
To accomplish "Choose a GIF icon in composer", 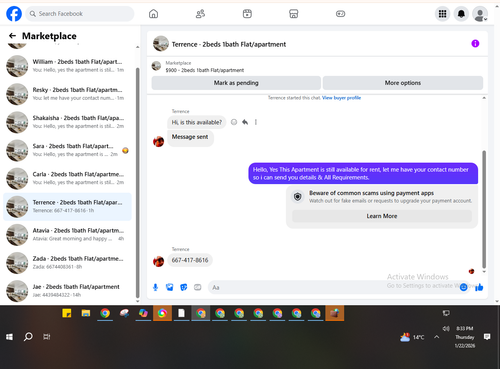I will [x=198, y=287].
